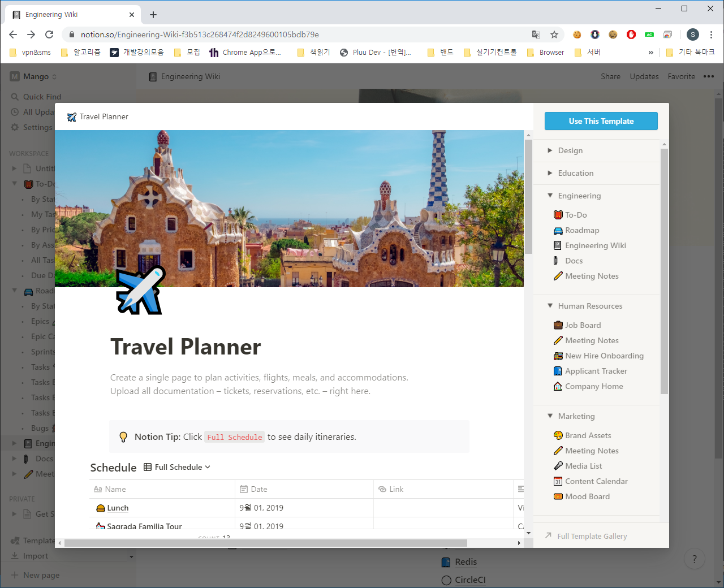Open the Company Home house icon
Viewport: 724px width, 588px height.
point(558,386)
